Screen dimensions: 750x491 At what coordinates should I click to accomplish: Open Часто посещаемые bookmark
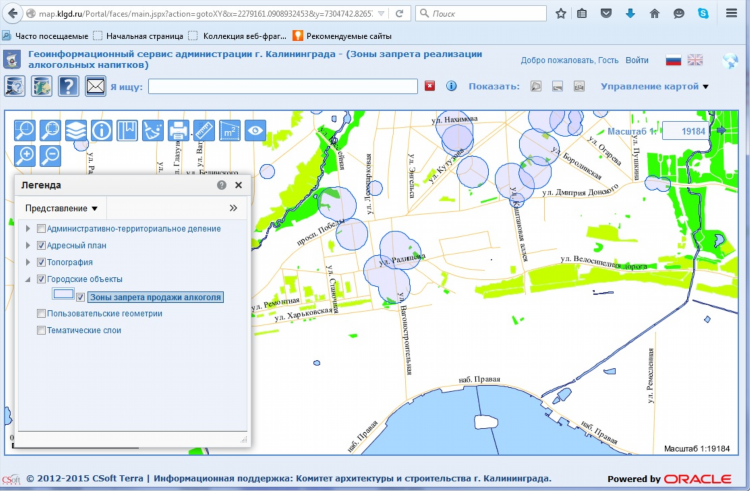coord(45,36)
